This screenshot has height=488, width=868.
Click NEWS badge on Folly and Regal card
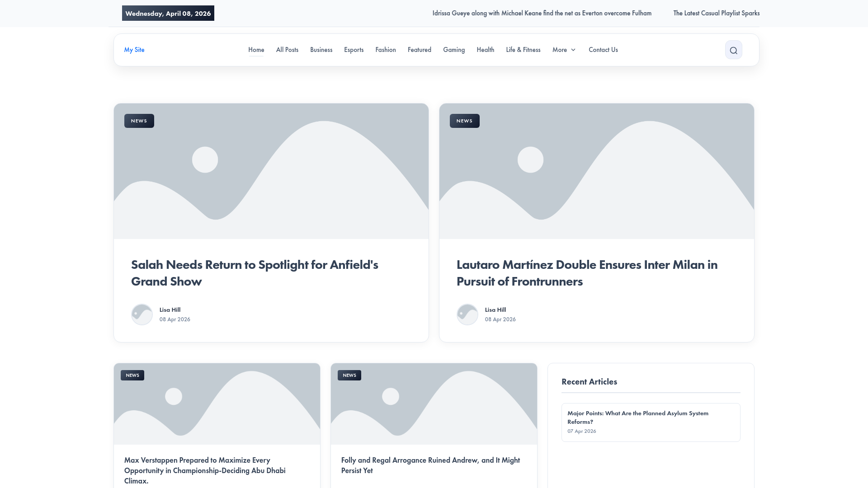point(349,375)
